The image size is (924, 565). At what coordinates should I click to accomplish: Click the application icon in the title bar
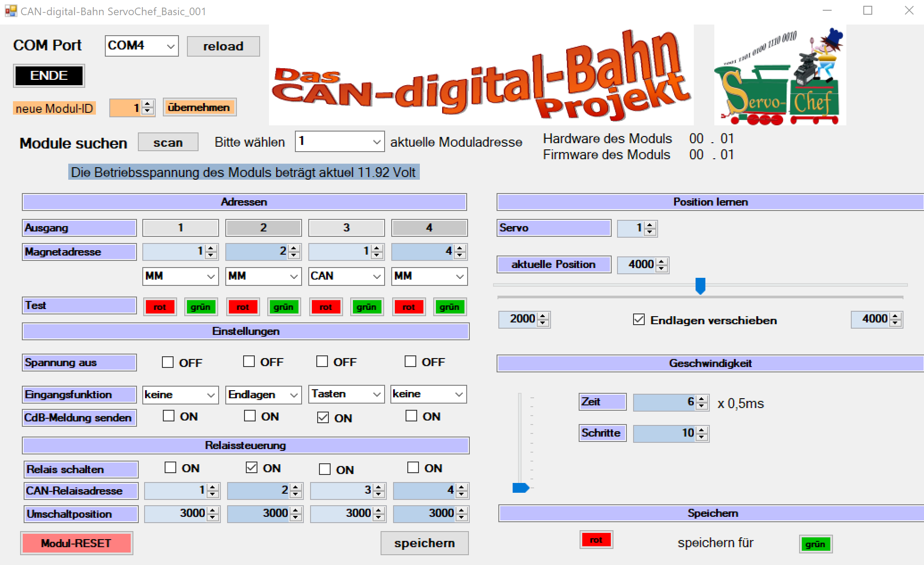click(x=11, y=11)
